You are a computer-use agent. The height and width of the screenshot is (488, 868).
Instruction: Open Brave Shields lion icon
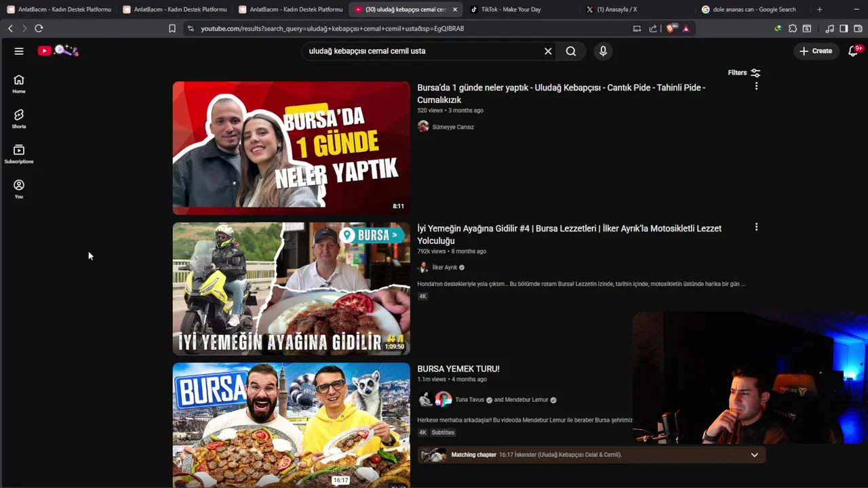pyautogui.click(x=672, y=28)
